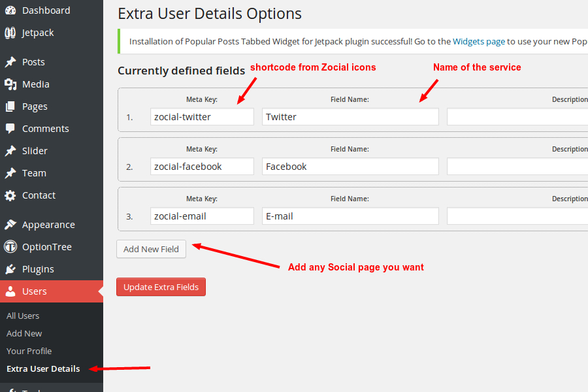Open Pages menu label
This screenshot has height=392, width=588.
click(35, 106)
